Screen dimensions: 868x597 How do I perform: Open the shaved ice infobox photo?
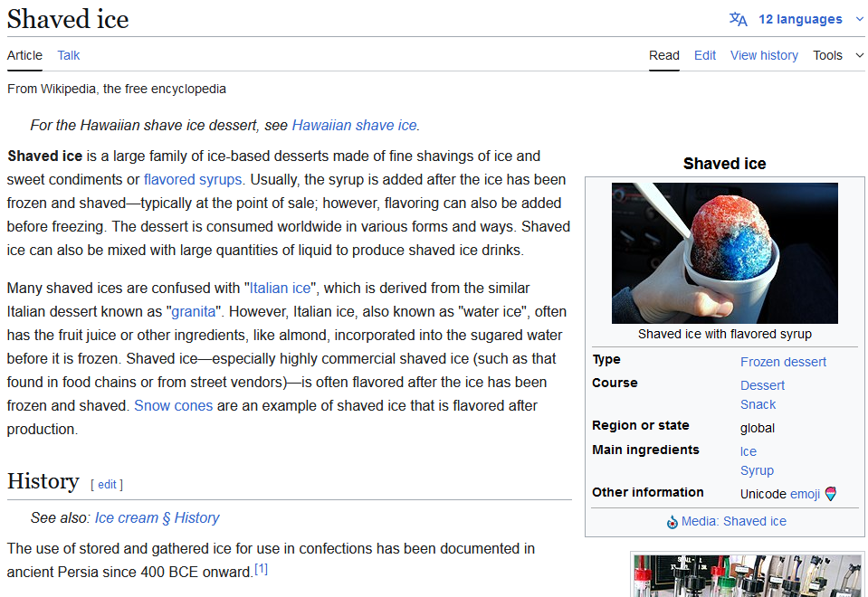[725, 253]
